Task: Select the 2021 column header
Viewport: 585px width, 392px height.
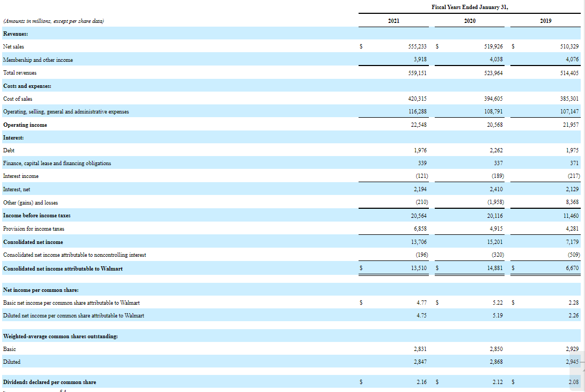Action: click(x=393, y=20)
